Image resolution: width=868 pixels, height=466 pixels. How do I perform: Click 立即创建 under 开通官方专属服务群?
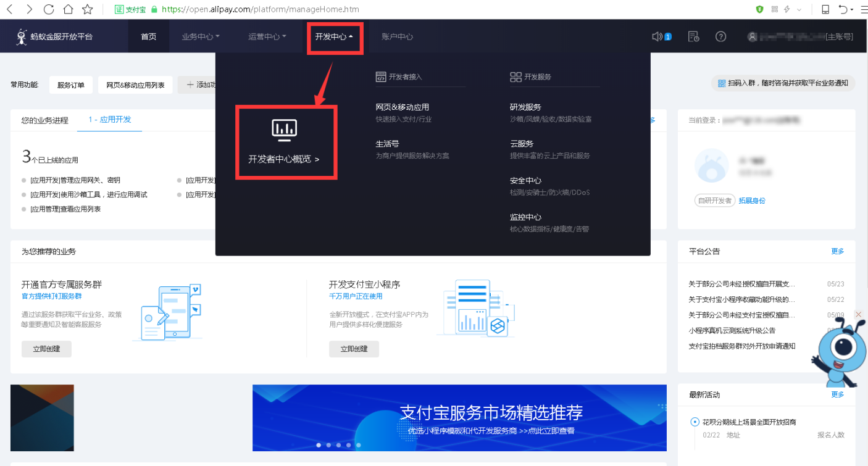tap(46, 349)
